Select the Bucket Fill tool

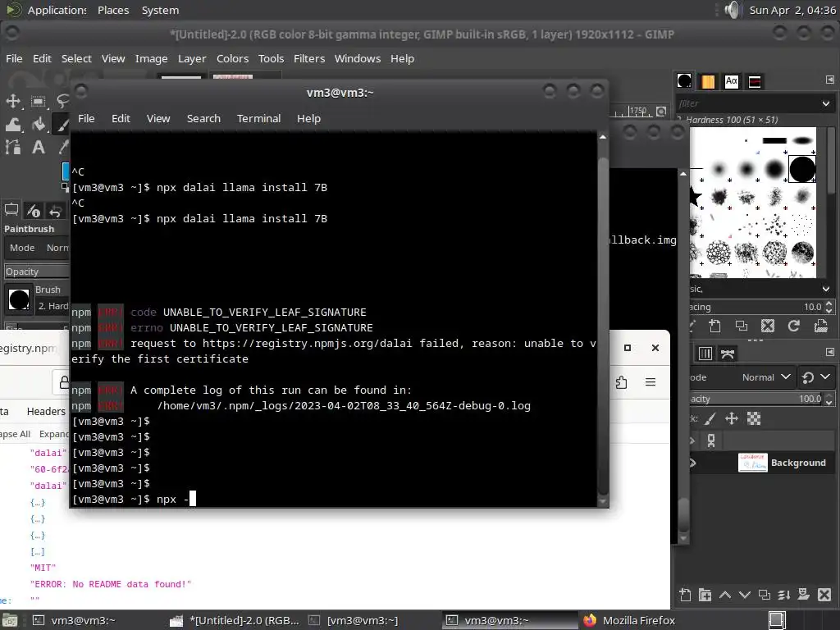38,125
